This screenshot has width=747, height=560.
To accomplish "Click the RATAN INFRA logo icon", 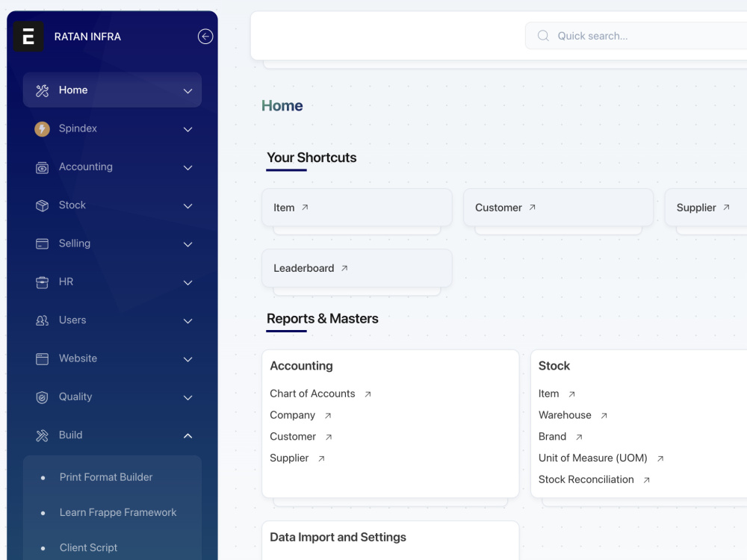I will (28, 36).
